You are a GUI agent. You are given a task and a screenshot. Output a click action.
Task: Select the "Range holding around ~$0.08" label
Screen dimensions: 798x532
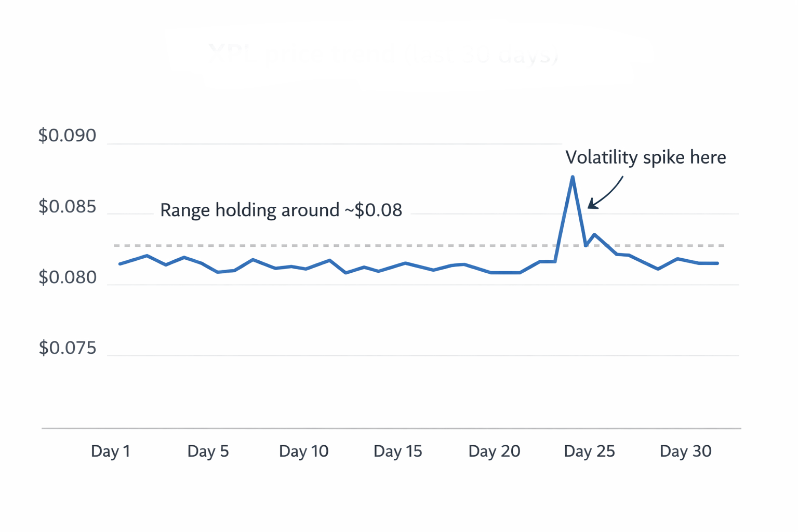click(x=281, y=210)
